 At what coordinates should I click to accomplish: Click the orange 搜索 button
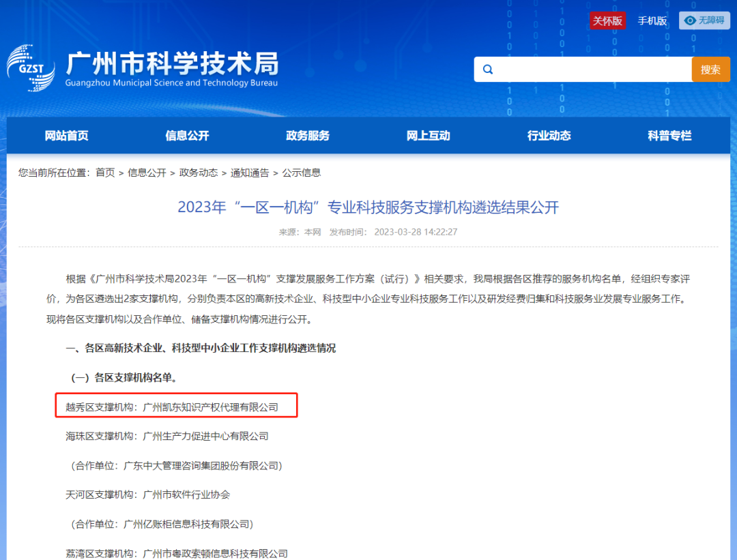tap(710, 70)
